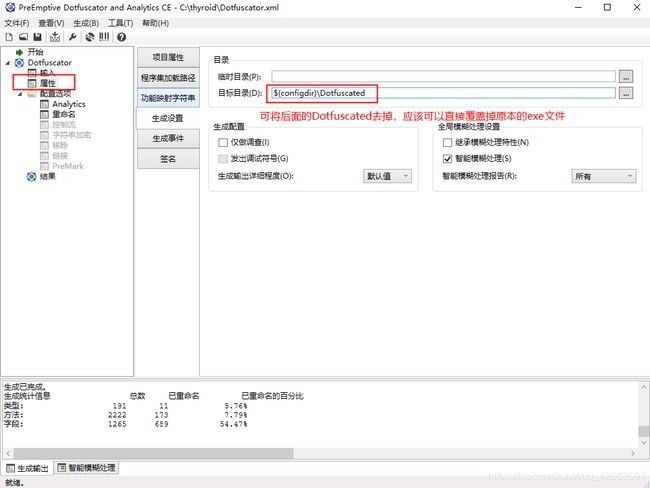The height and width of the screenshot is (488, 650).
Task: Select 移除 in the navigation tree
Action: tap(60, 146)
